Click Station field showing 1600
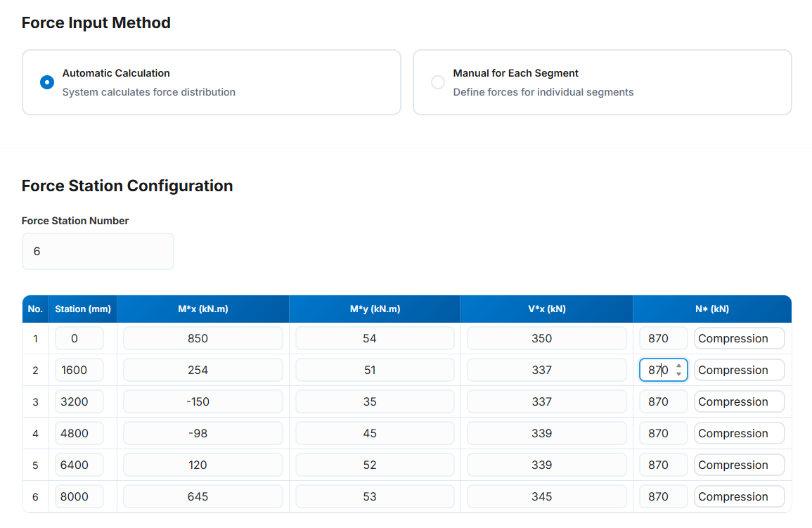Viewport: 812px width, 528px height. pyautogui.click(x=79, y=370)
